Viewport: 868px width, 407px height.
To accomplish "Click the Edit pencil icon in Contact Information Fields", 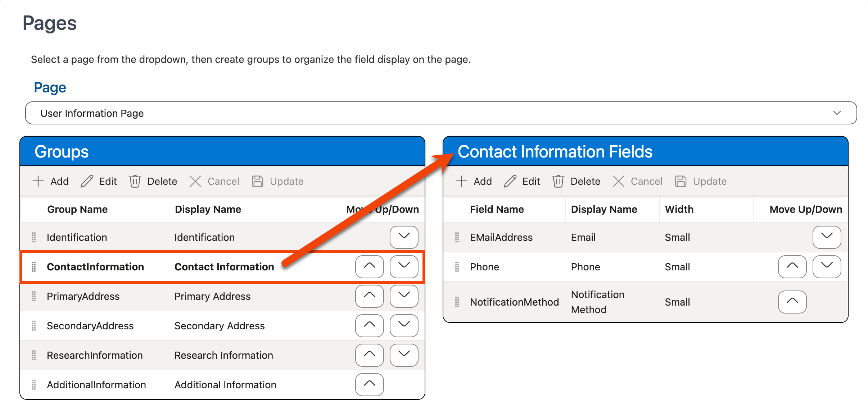I will 510,181.
